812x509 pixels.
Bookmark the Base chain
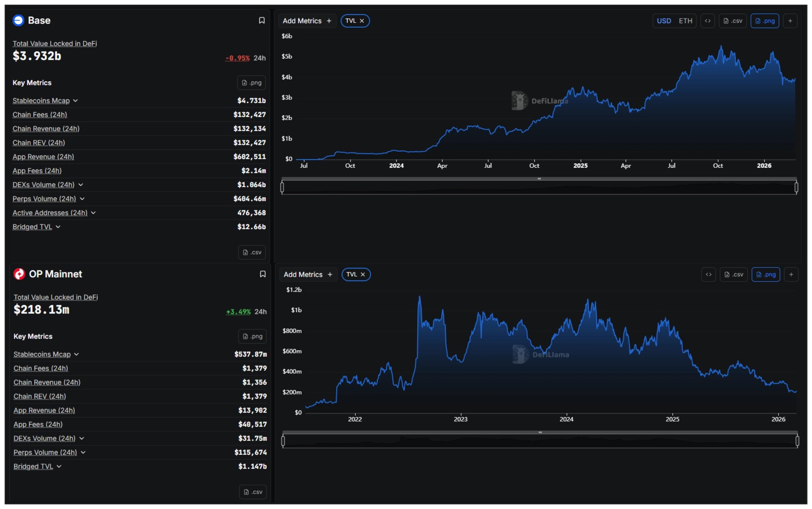click(x=262, y=20)
